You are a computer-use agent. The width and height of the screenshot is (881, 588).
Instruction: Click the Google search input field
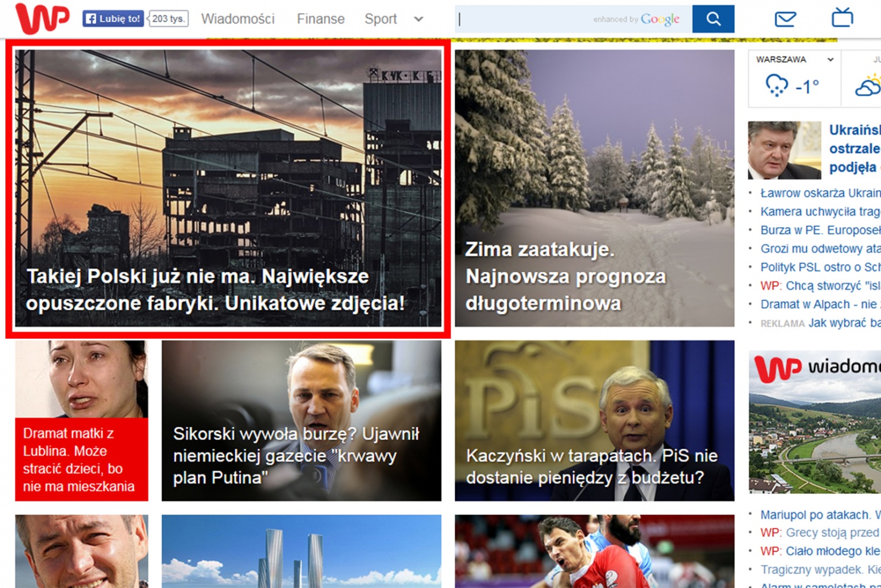pyautogui.click(x=573, y=19)
